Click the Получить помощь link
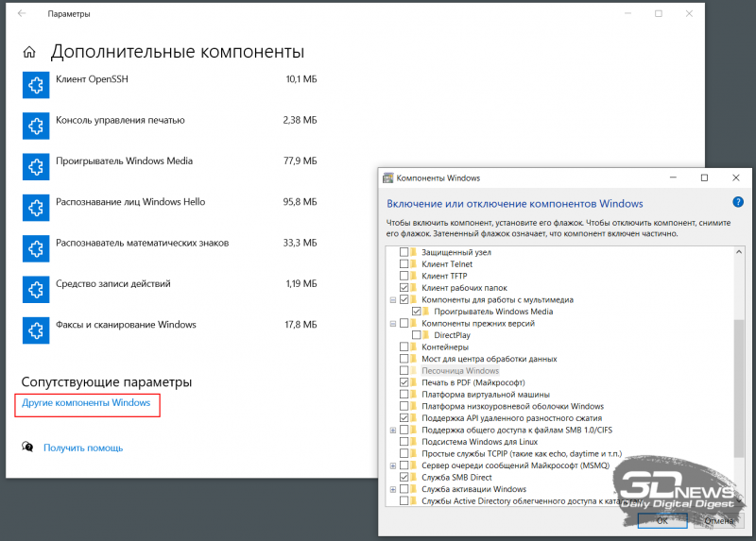756x541 pixels. (82, 448)
